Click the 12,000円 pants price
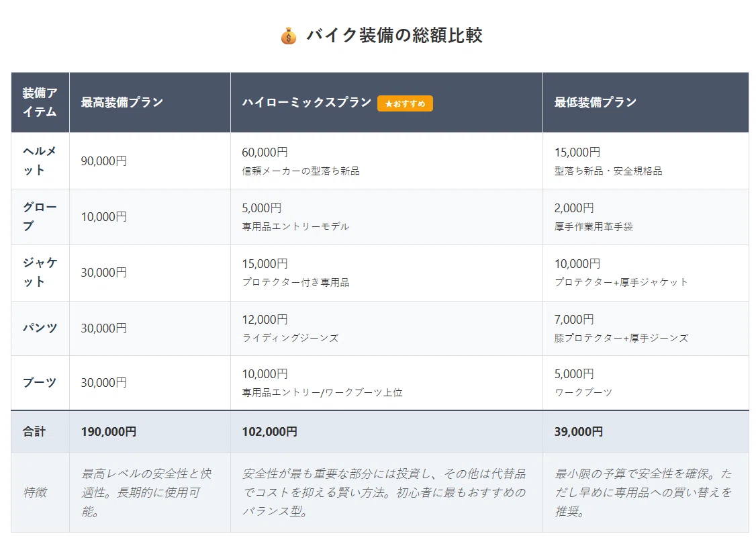The height and width of the screenshot is (540, 756). click(265, 319)
